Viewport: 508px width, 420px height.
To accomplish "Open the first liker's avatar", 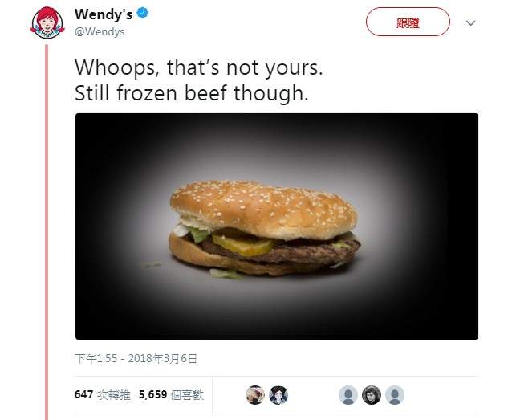I will [255, 395].
